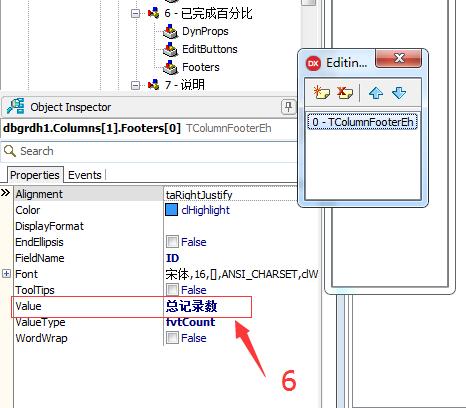Image resolution: width=466 pixels, height=408 pixels.
Task: Click the DisplayFormat property row
Action: coord(156,226)
